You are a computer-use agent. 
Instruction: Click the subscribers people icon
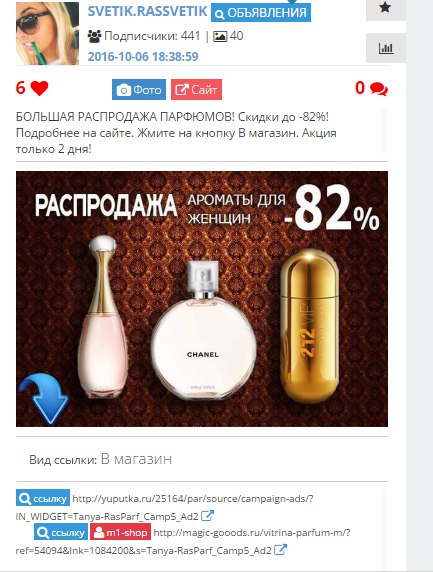[94, 36]
